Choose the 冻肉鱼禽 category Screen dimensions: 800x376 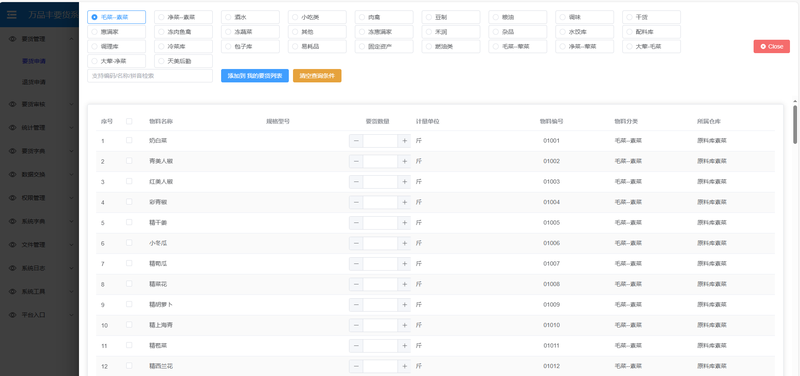pyautogui.click(x=183, y=32)
